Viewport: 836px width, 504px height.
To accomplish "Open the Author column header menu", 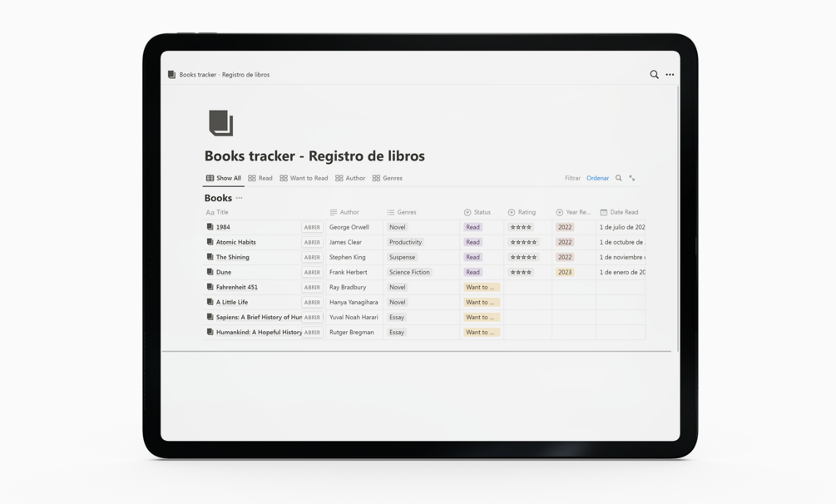I will click(344, 212).
